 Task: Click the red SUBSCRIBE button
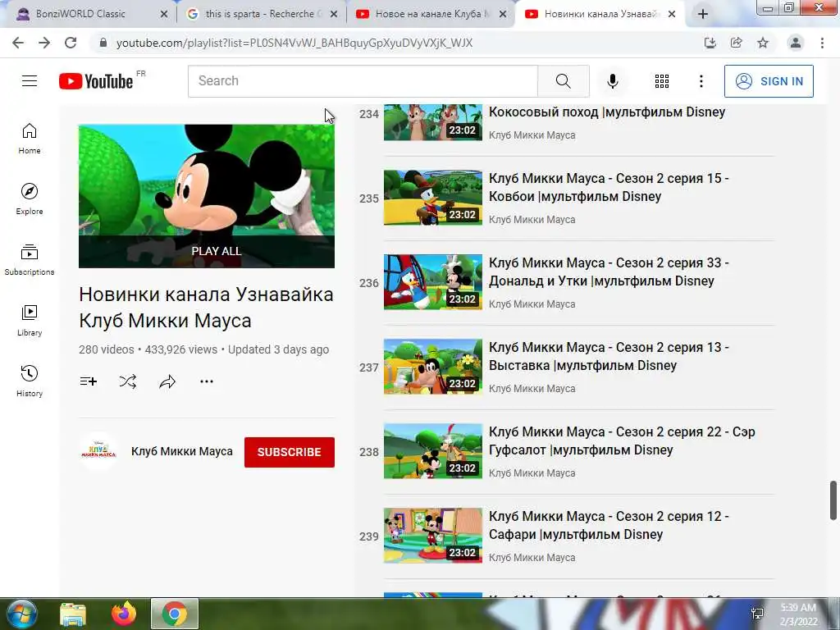click(290, 452)
